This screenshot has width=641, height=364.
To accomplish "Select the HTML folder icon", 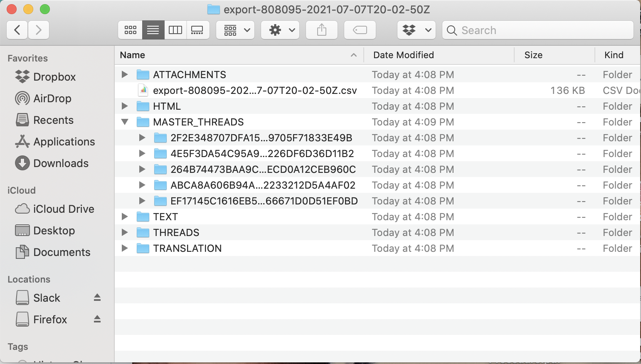I will click(143, 106).
